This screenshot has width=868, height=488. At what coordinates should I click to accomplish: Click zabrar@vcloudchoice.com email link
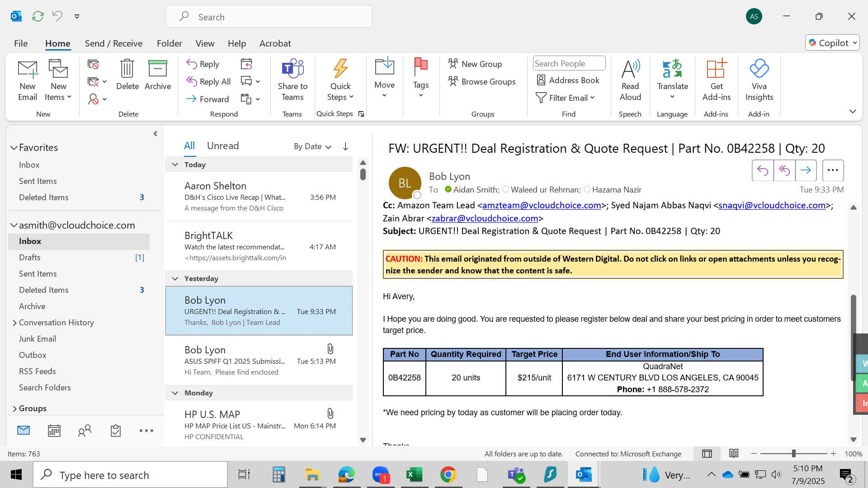(485, 218)
